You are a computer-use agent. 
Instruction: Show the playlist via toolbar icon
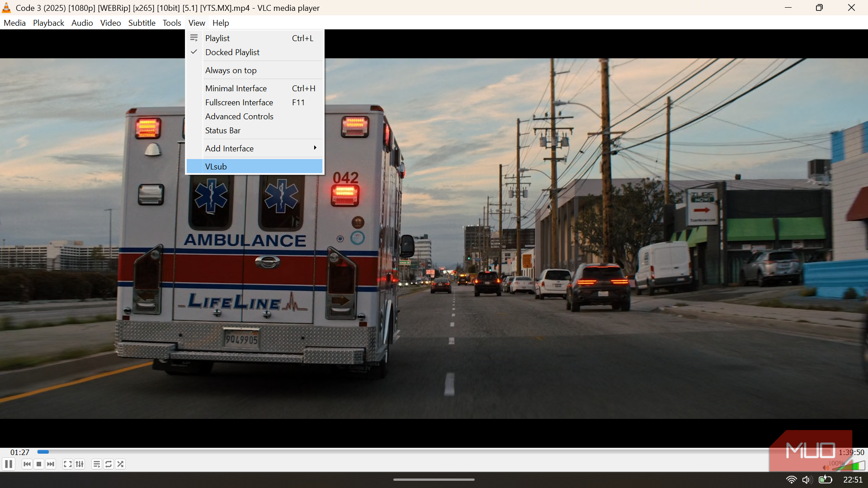pos(96,464)
